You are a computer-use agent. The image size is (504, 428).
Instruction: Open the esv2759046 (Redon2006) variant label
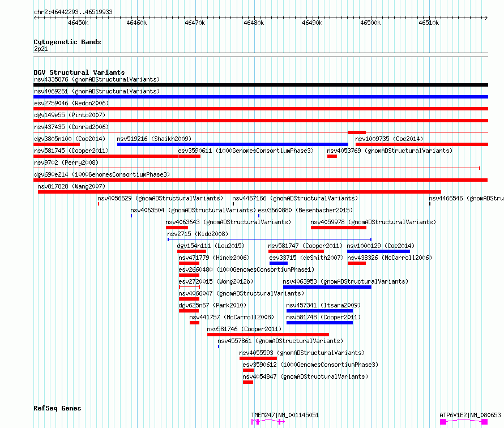(71, 103)
